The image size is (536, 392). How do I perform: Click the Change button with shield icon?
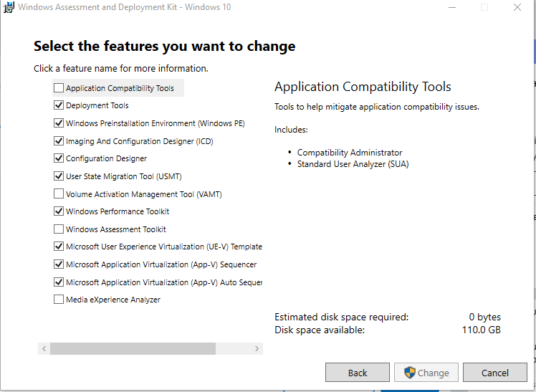point(427,373)
